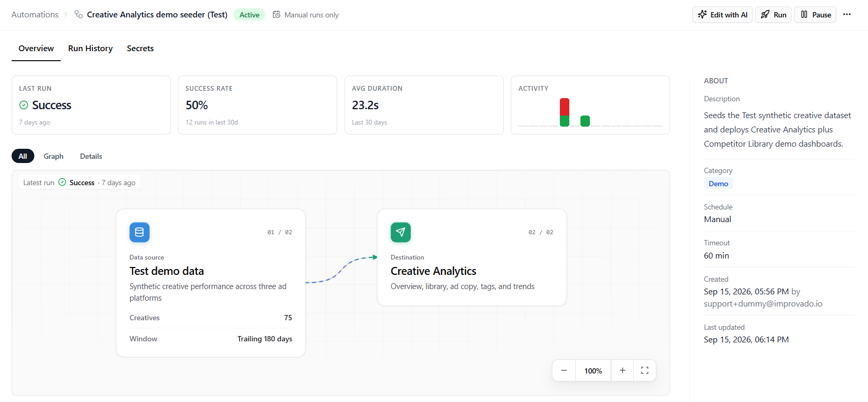Switch to the Graph view
Image resolution: width=868 pixels, height=402 pixels.
pyautogui.click(x=53, y=156)
